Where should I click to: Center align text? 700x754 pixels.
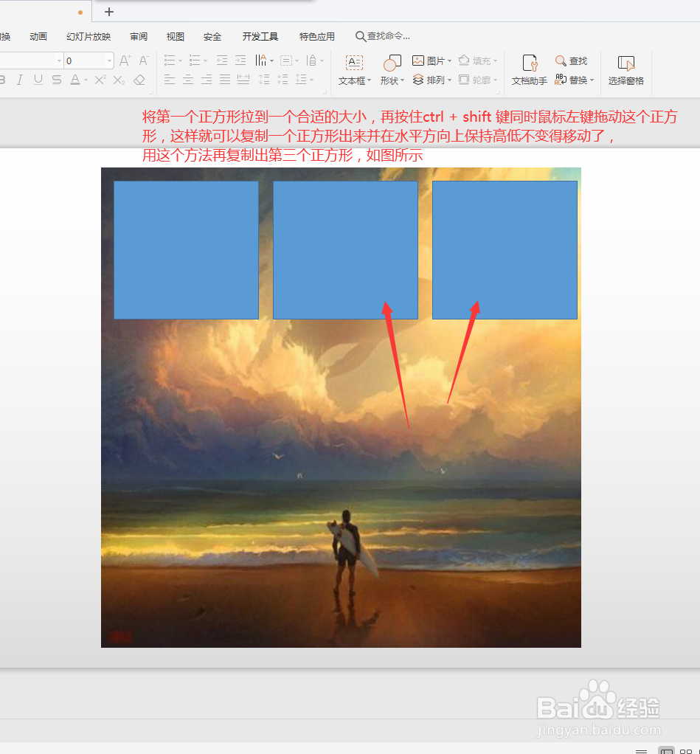click(188, 80)
